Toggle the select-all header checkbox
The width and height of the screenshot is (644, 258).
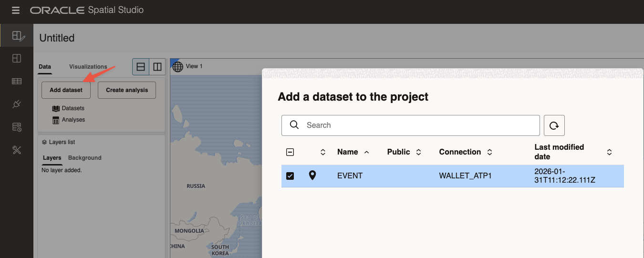pos(290,152)
